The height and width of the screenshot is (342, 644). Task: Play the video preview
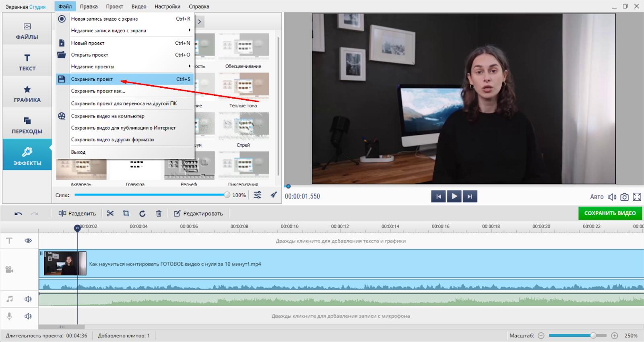(x=454, y=196)
